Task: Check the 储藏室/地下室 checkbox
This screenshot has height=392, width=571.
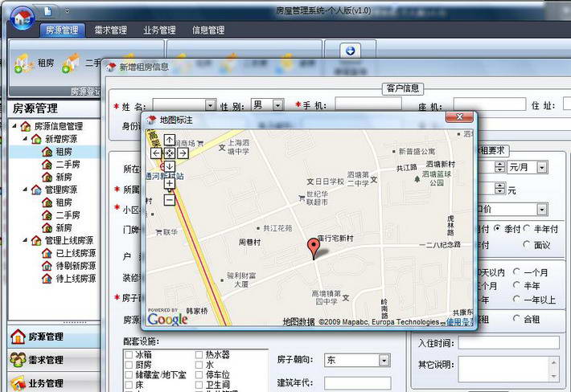Action: pyautogui.click(x=129, y=374)
